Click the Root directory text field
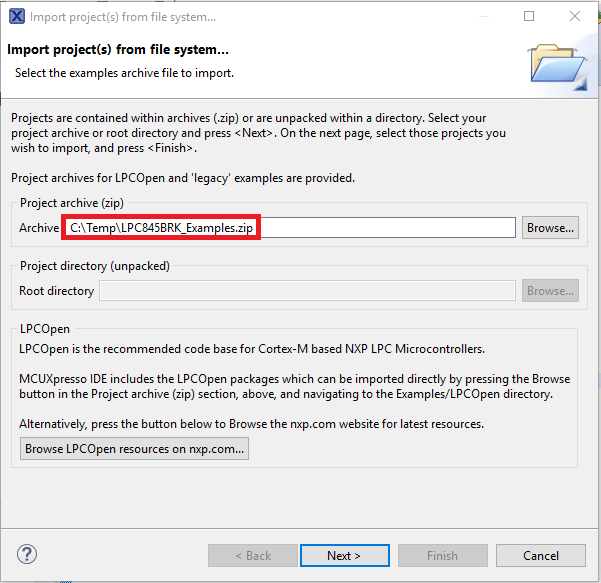The width and height of the screenshot is (601, 583). [308, 291]
